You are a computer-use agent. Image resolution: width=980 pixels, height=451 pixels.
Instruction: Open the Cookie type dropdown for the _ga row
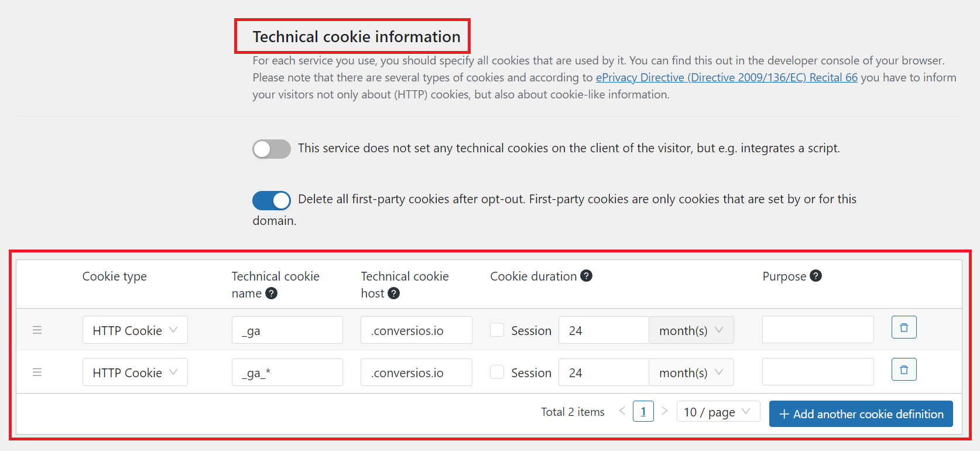tap(135, 330)
